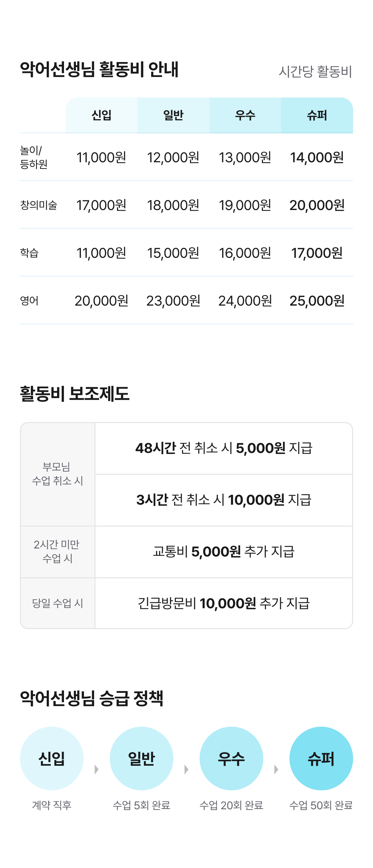Click the 놀이/등하원 row label
373x868 pixels.
(x=34, y=157)
